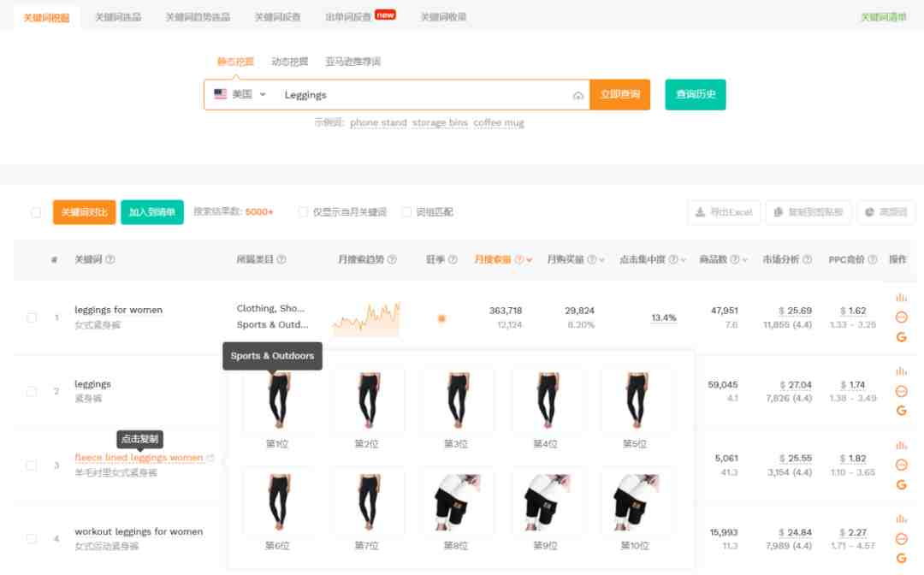924x575 pixels.
Task: Click help icon beside 点击集中度 header
Action: coord(673,259)
